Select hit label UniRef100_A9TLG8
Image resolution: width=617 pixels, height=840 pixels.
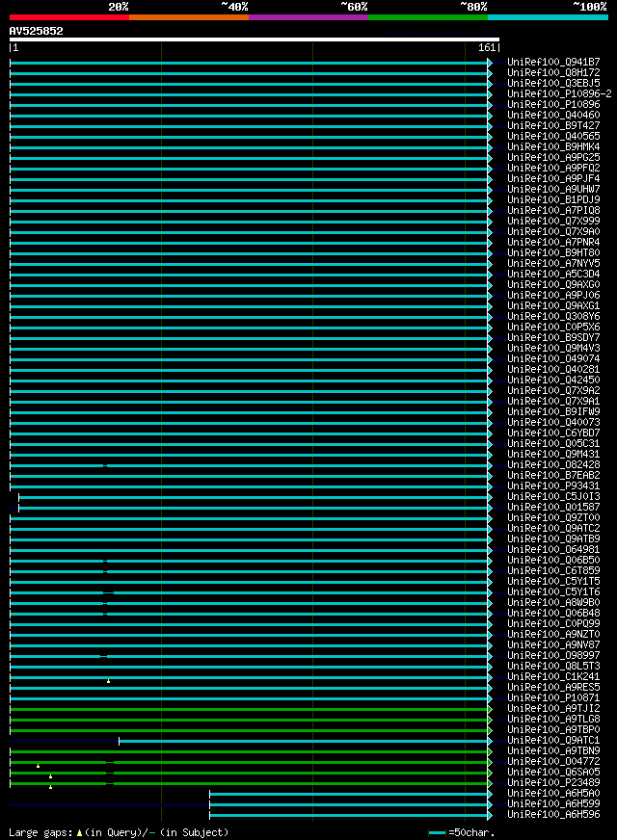553,719
